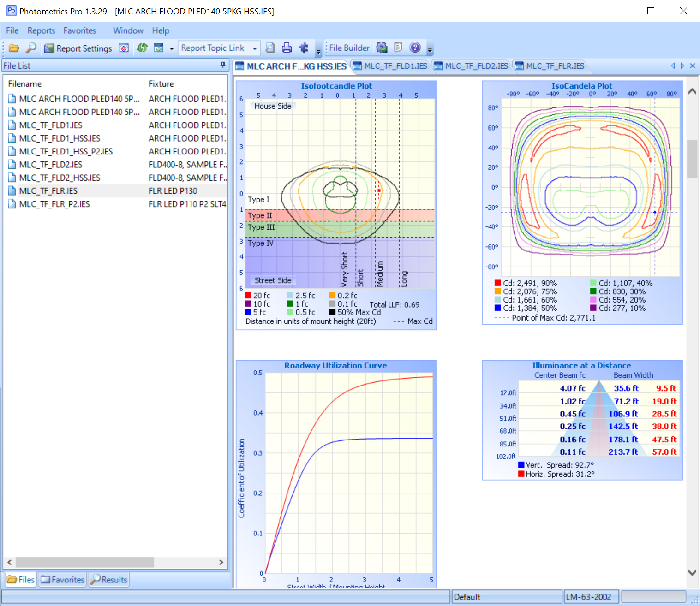
Task: Close the active document tab with X
Action: point(692,66)
